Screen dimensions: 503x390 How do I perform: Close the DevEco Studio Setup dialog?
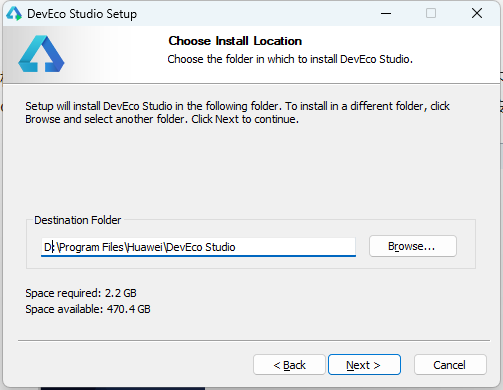tap(477, 14)
